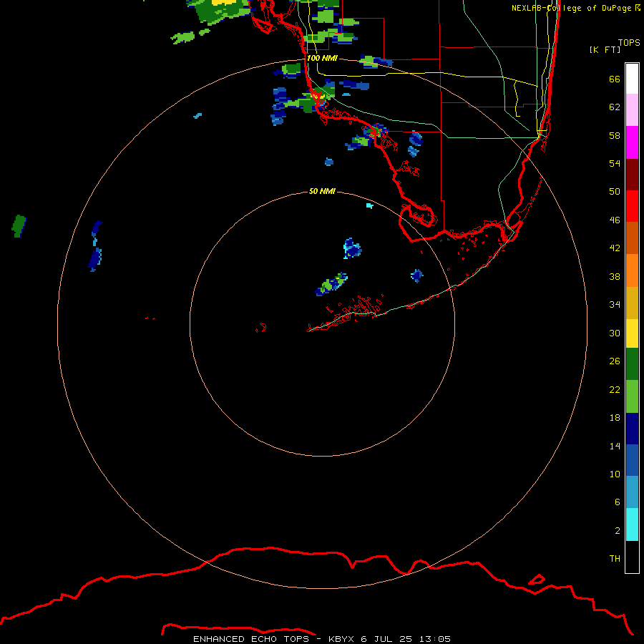Click the '38' legend value
The height and width of the screenshot is (644, 644).
(615, 276)
